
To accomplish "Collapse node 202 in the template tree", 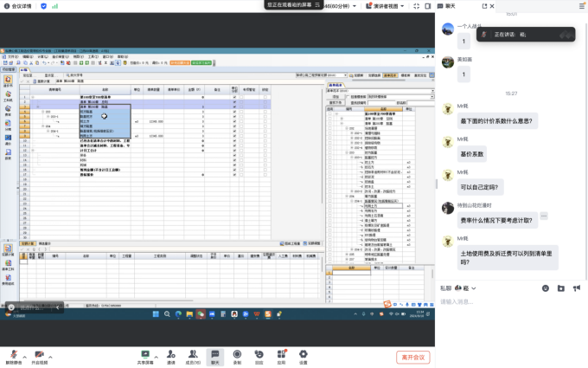I will click(x=347, y=128).
